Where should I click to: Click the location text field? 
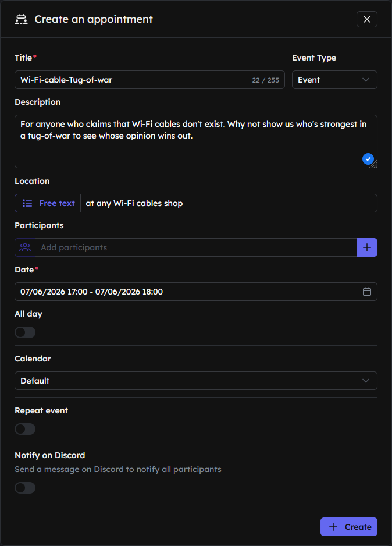click(229, 203)
